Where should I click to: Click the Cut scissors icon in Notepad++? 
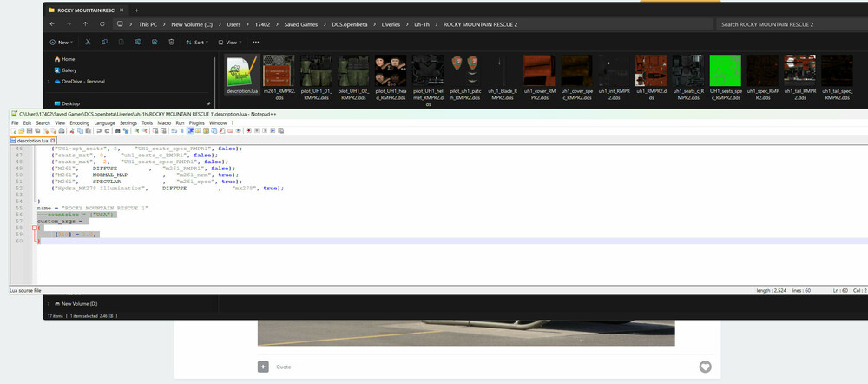point(72,131)
